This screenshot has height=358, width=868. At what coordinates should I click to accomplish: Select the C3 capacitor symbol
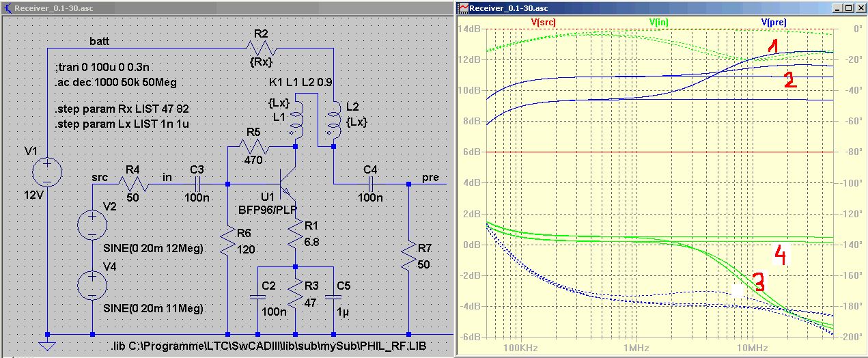197,184
